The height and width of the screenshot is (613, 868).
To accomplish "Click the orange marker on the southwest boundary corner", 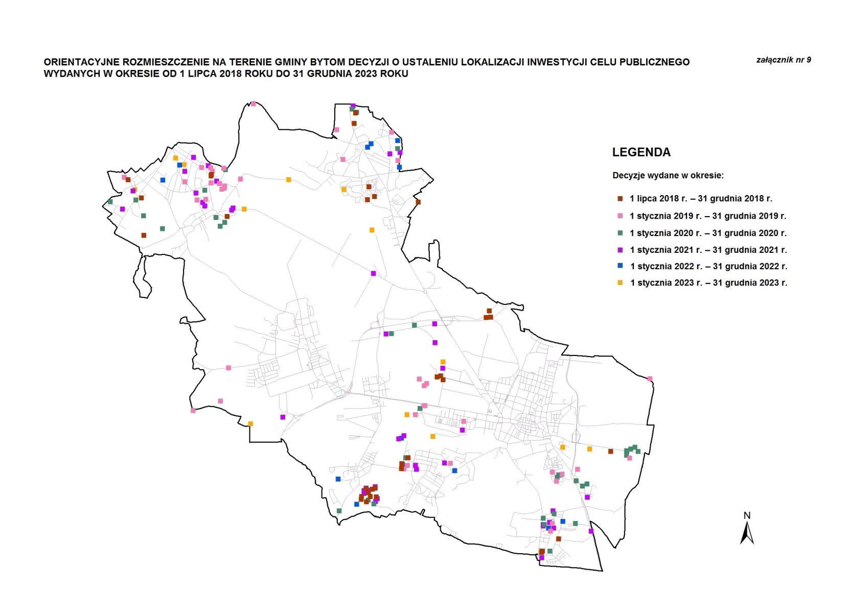I will (250, 424).
